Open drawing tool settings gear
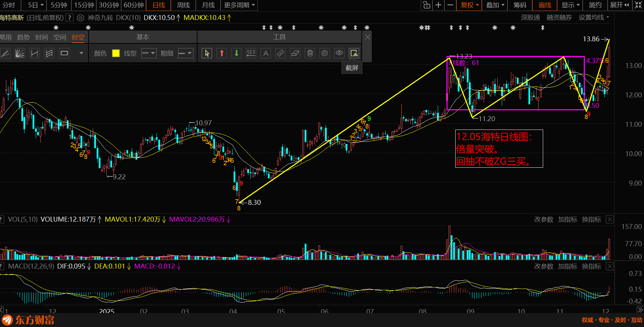644x327 pixels. [325, 53]
